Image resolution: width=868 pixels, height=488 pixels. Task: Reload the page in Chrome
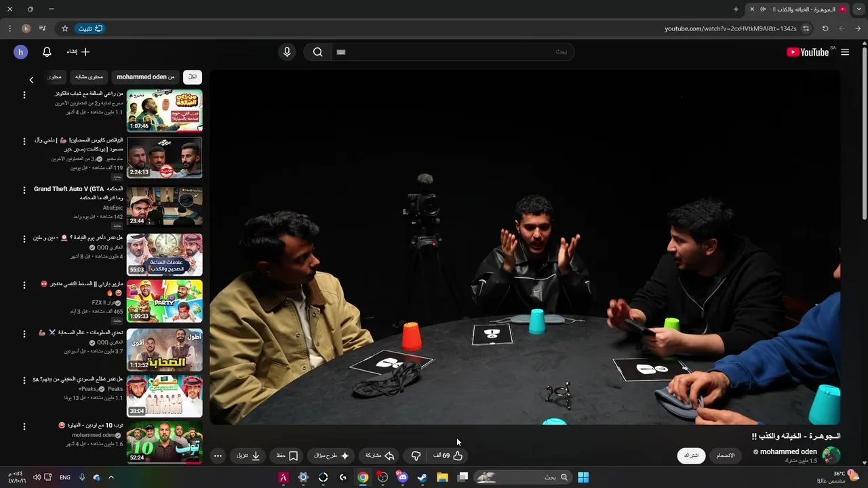(825, 28)
